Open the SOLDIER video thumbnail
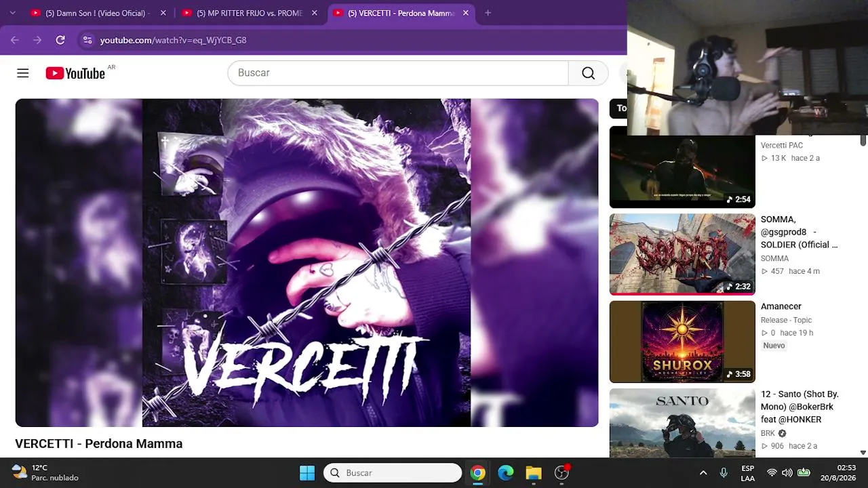Image resolution: width=868 pixels, height=488 pixels. (682, 254)
